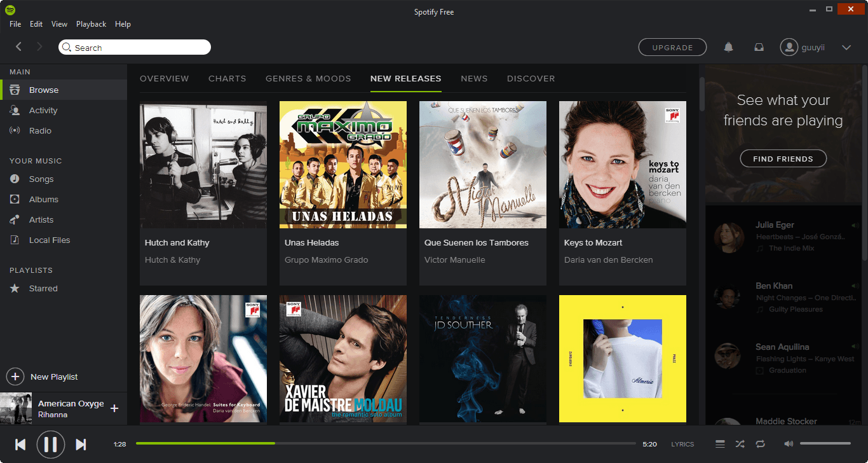Viewport: 868px width, 463px height.
Task: Adjust the volume slider
Action: tap(825, 443)
